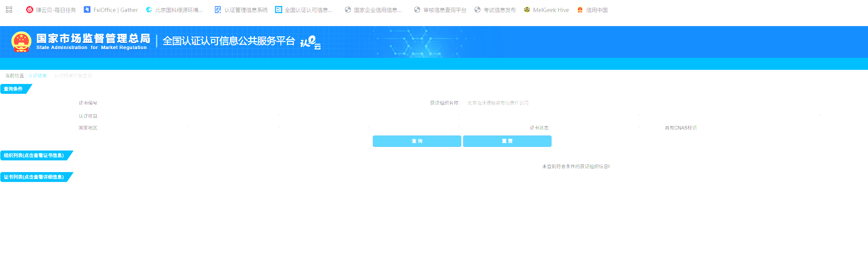
Task: Click the 国家地区 field label
Action: [88, 128]
